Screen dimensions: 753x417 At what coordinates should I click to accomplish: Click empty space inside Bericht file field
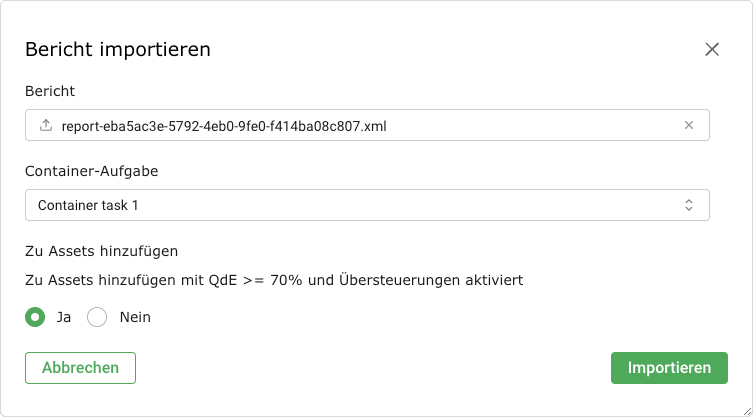[530, 126]
